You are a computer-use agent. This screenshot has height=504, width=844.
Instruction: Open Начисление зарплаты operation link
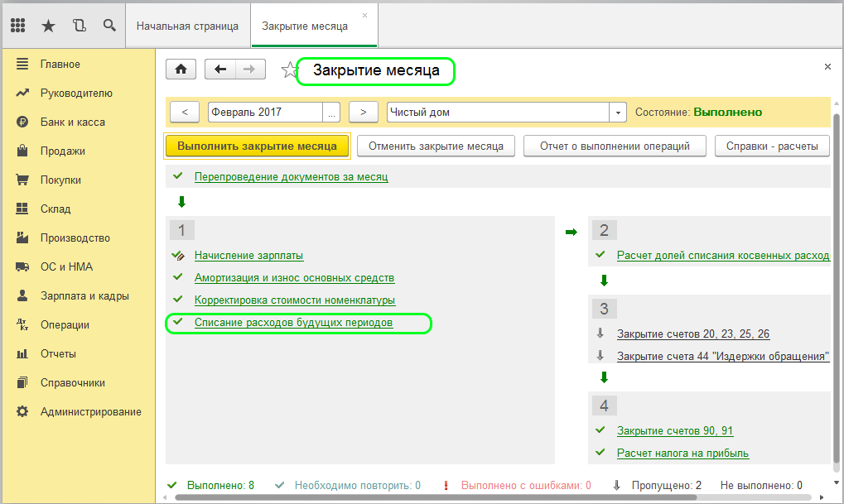pos(248,255)
